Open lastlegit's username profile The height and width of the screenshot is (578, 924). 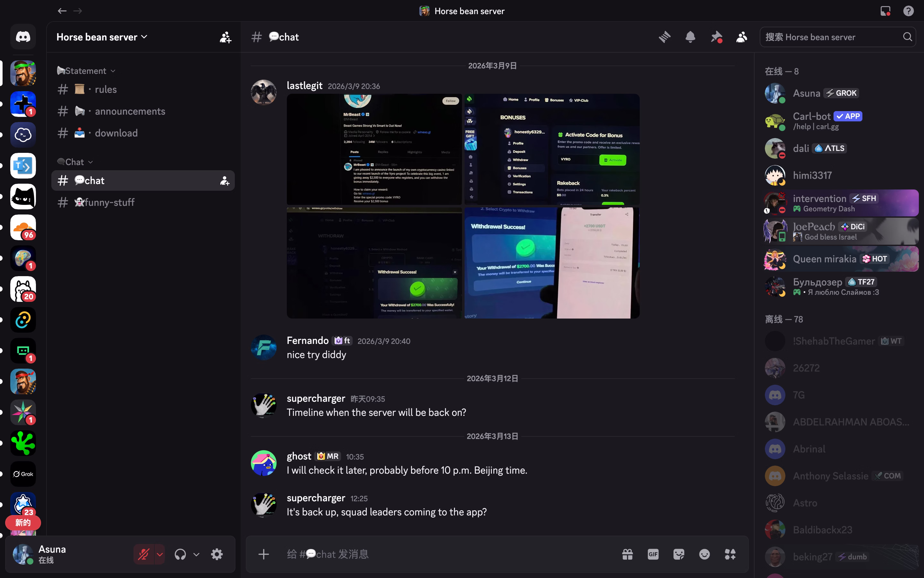304,86
